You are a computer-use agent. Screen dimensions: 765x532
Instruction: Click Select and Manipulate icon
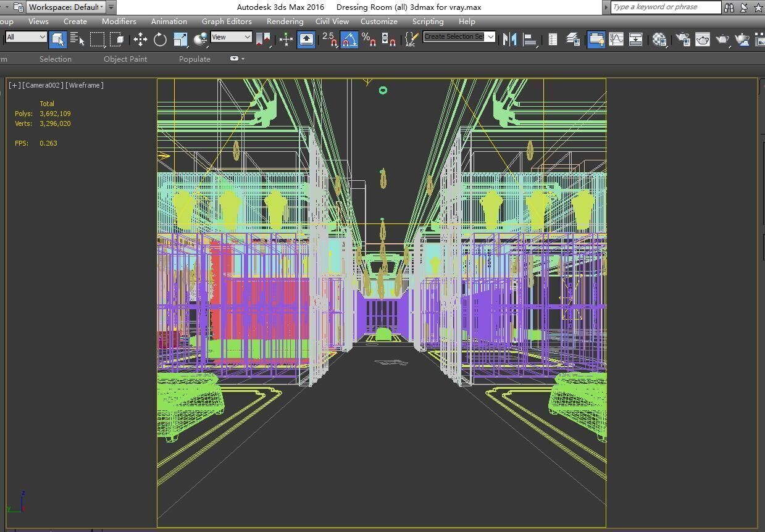(286, 39)
